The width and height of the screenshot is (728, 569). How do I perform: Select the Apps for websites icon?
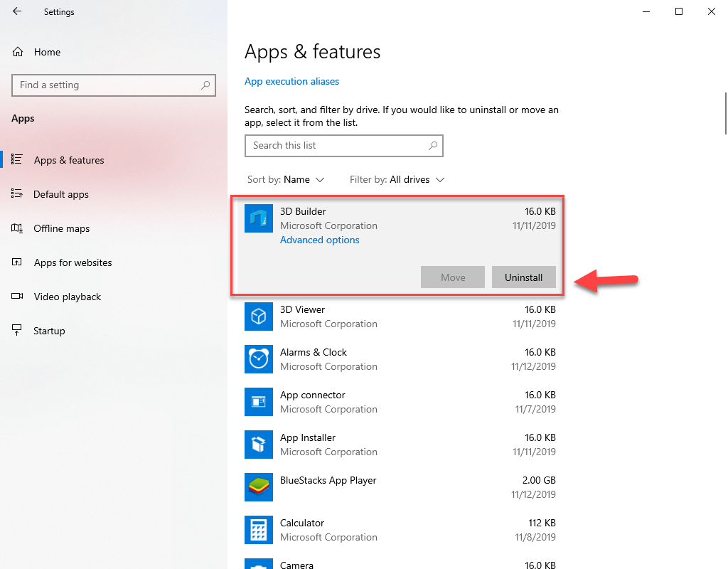(17, 262)
